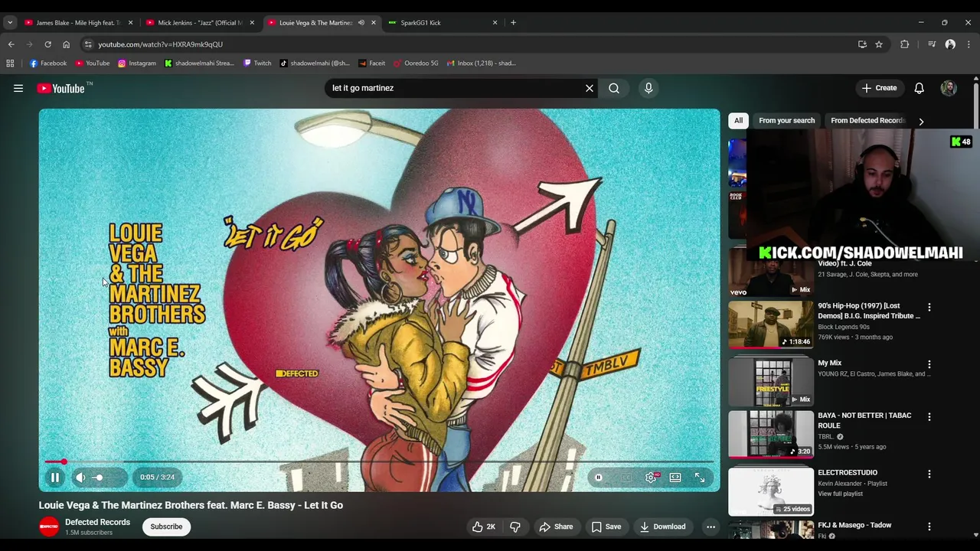Open options for BAYA - NOT BETTER video
This screenshot has height=551, width=980.
929,417
